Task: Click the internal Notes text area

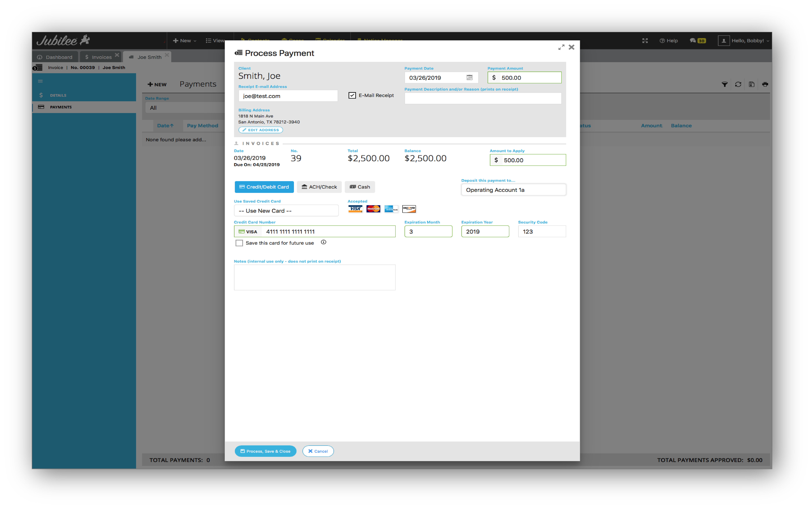Action: point(315,277)
